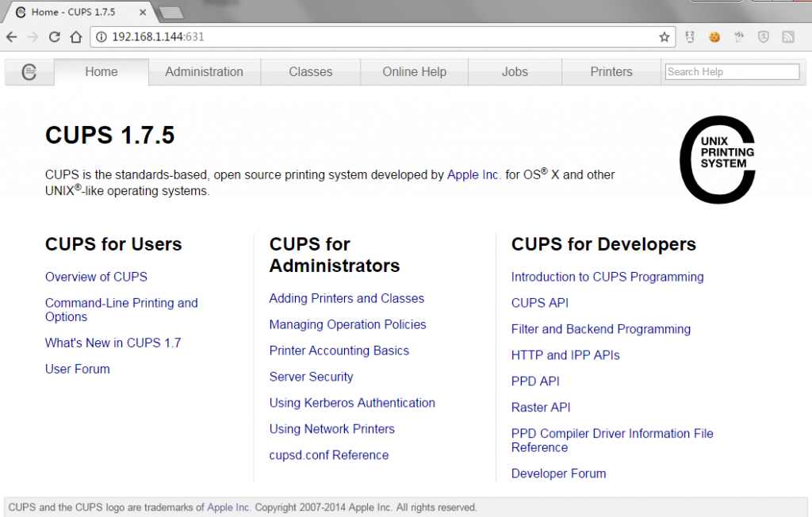Image resolution: width=812 pixels, height=517 pixels.
Task: Open Managing Operation Policies link
Action: coord(347,325)
